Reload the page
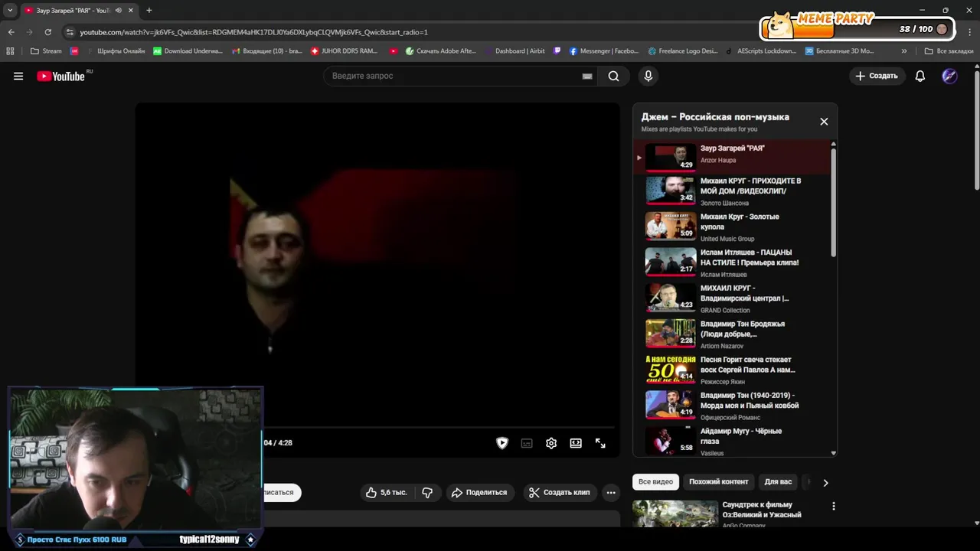This screenshot has height=551, width=980. [x=47, y=32]
